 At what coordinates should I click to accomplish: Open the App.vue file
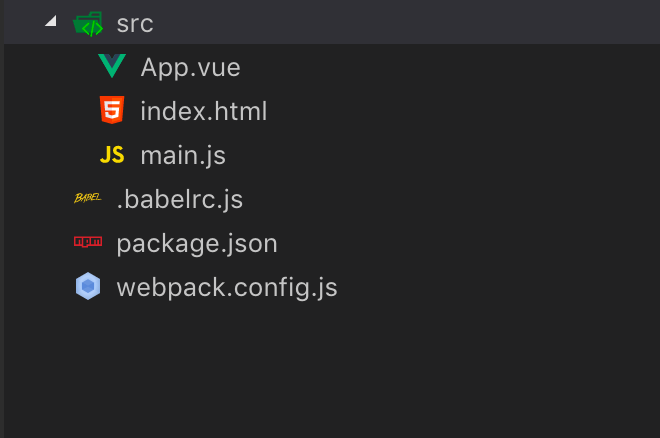(x=190, y=68)
